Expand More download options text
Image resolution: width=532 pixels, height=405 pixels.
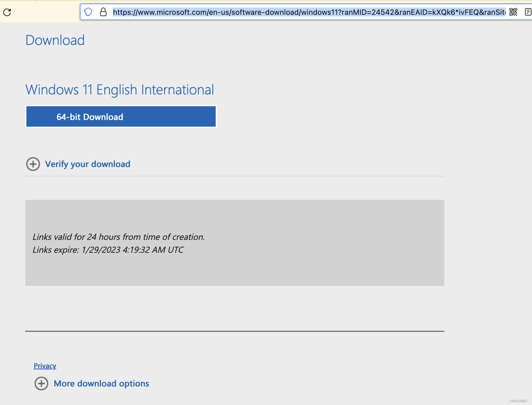[x=101, y=383]
